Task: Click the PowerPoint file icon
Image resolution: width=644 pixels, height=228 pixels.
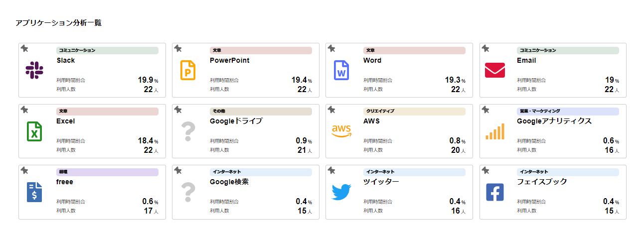Action: coord(188,70)
